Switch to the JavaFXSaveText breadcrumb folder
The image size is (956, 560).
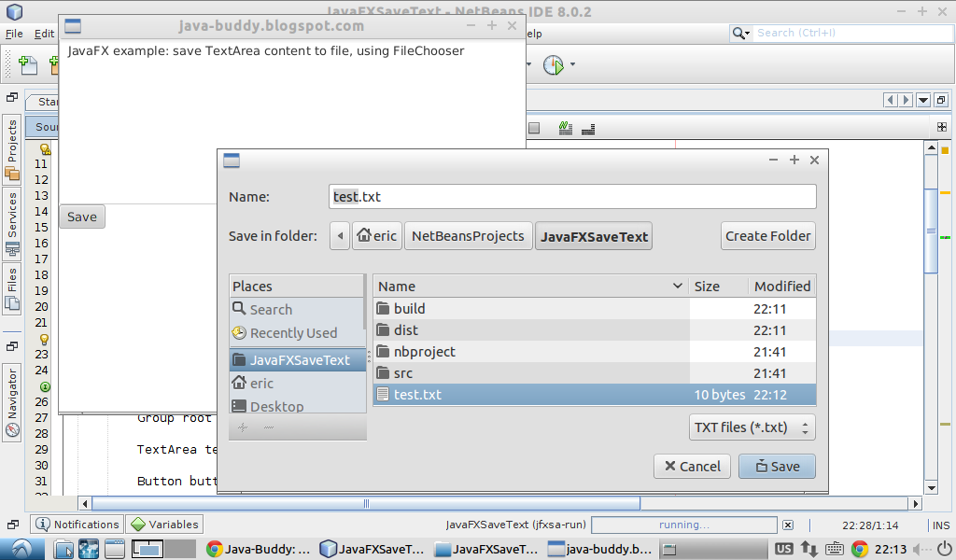tap(594, 235)
